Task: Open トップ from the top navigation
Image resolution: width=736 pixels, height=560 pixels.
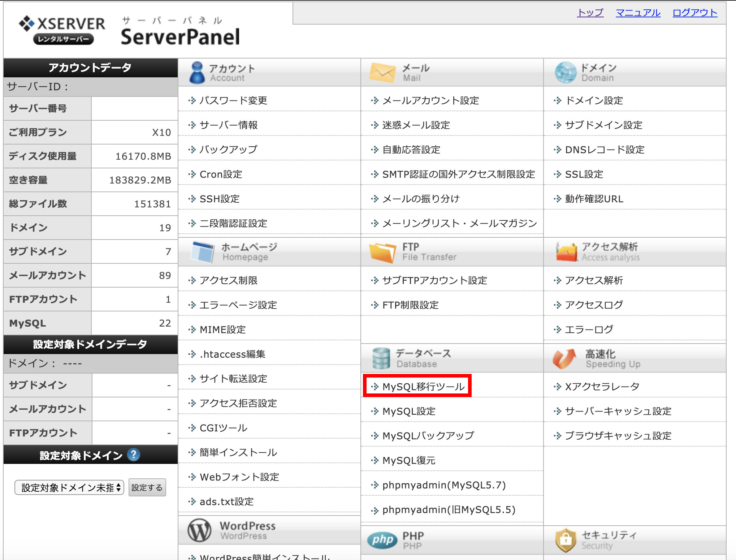Action: coord(590,13)
